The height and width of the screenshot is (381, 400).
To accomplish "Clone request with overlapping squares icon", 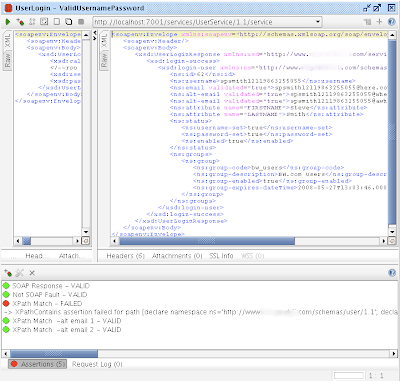I will [x=69, y=22].
